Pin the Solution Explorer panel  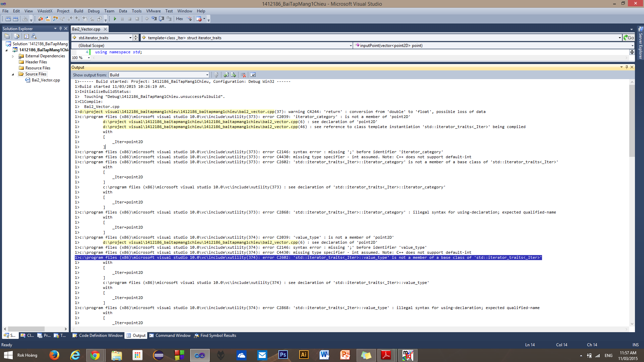click(60, 28)
